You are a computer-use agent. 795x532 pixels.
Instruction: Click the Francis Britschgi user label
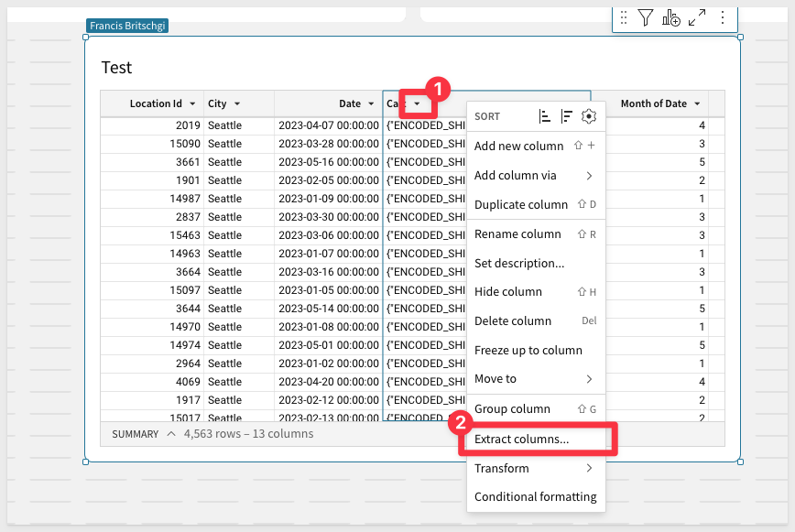point(127,26)
